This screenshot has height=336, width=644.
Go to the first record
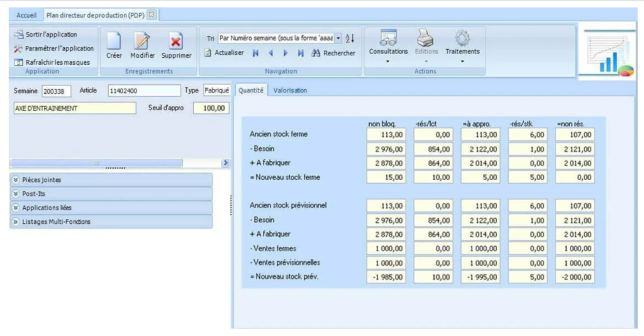[255, 53]
